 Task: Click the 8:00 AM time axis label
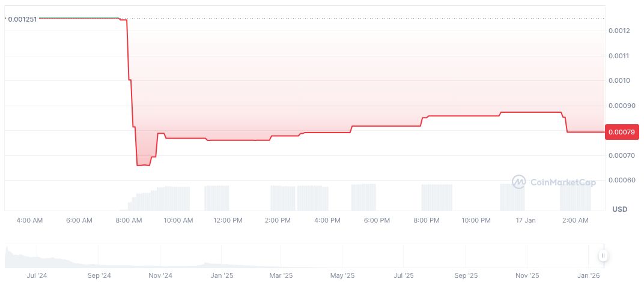tap(128, 221)
